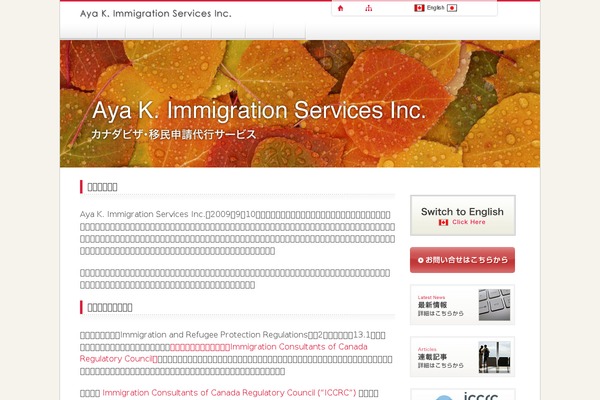Click the keyboard image in Latest News

tap(494, 304)
